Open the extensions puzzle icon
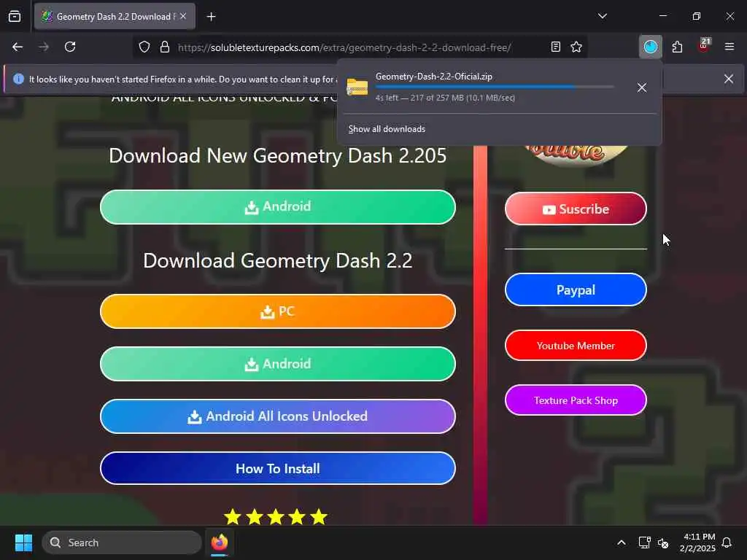747x560 pixels. click(677, 47)
